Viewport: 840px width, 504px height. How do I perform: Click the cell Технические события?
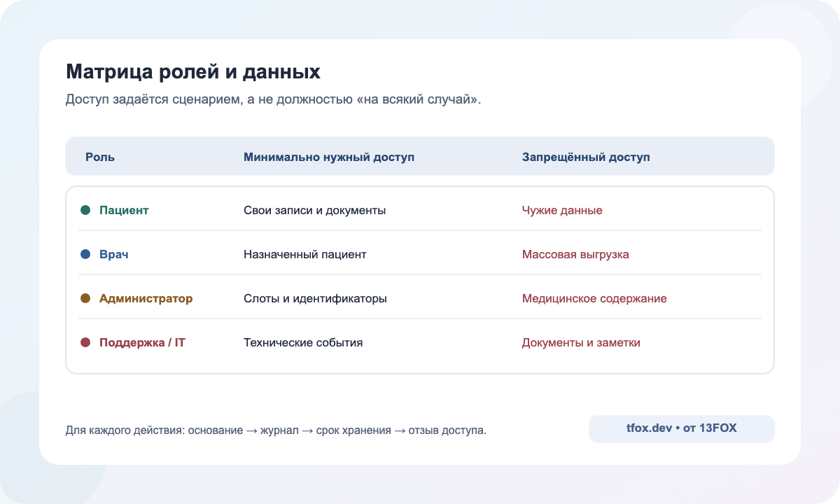click(303, 342)
